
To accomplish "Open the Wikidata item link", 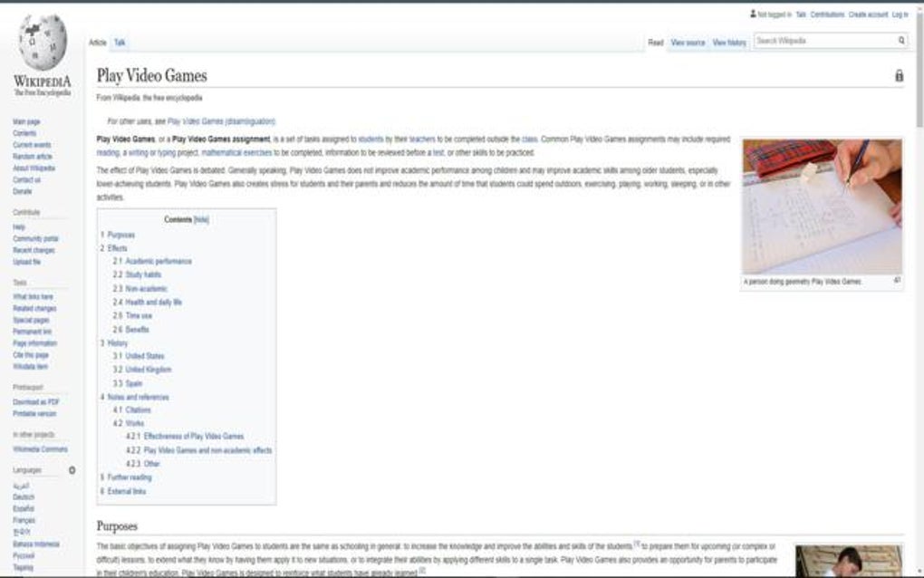I will point(30,367).
